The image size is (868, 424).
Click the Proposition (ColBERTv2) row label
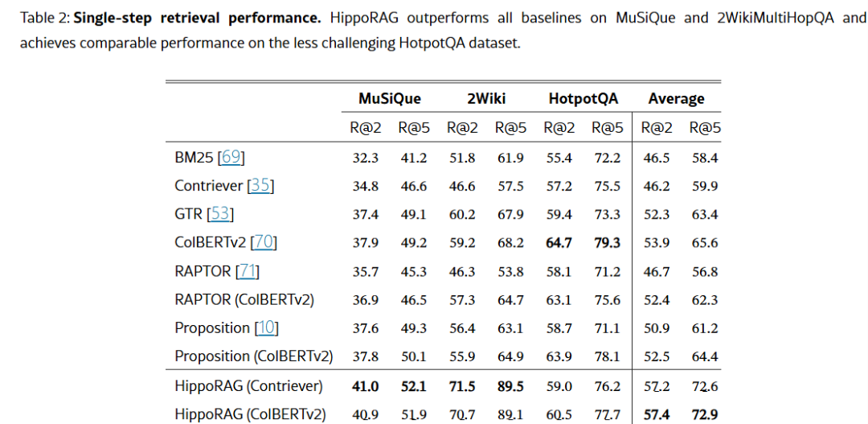point(253,356)
